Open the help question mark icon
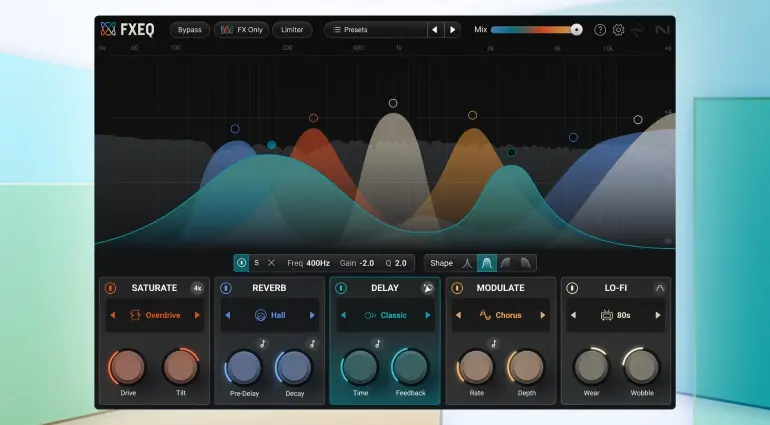770x425 pixels. click(600, 30)
